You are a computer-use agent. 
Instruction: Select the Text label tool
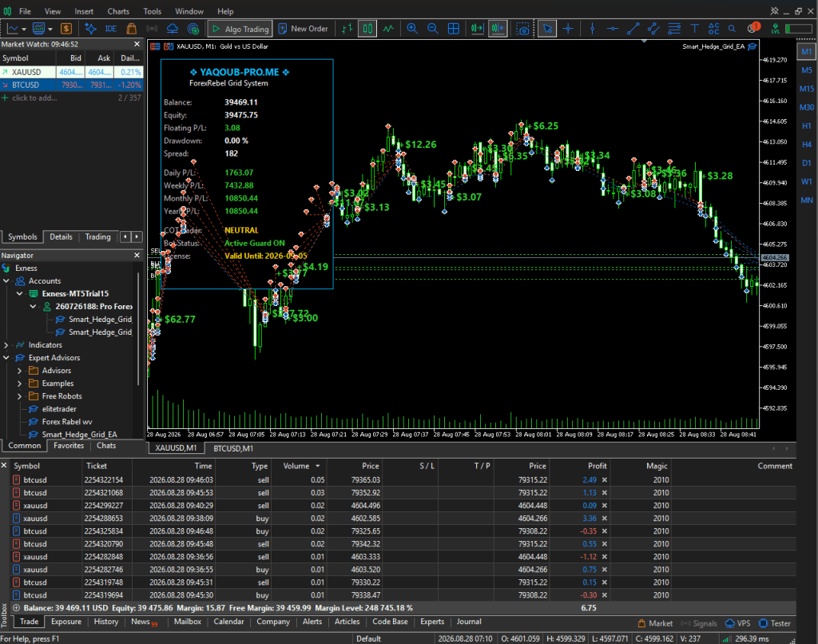click(x=694, y=29)
